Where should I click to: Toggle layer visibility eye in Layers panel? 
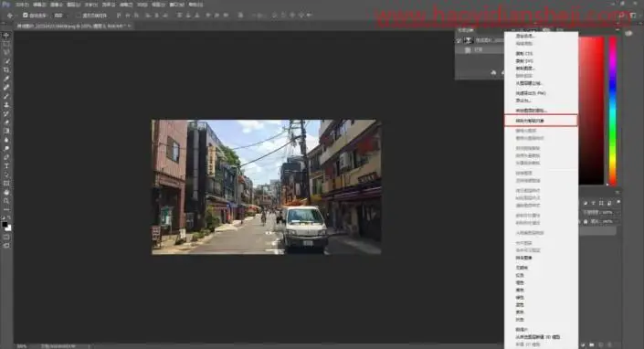point(459,40)
